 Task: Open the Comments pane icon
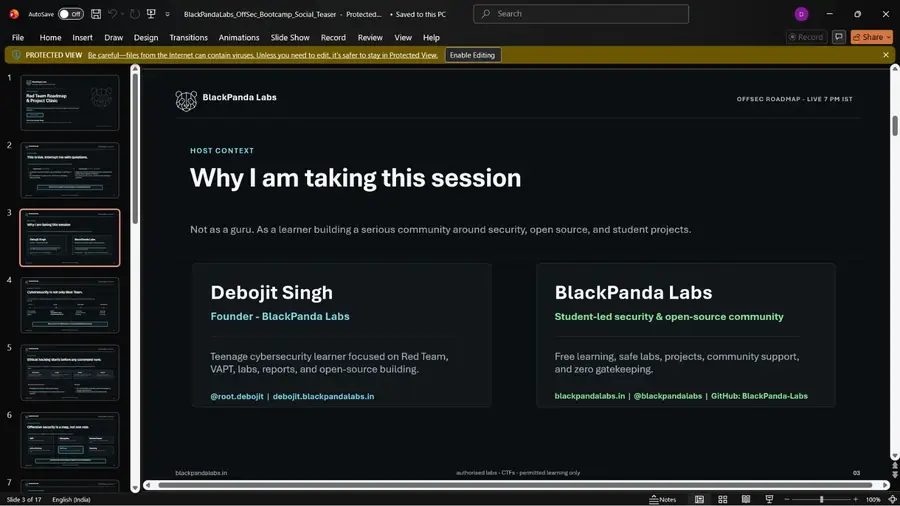pos(839,37)
